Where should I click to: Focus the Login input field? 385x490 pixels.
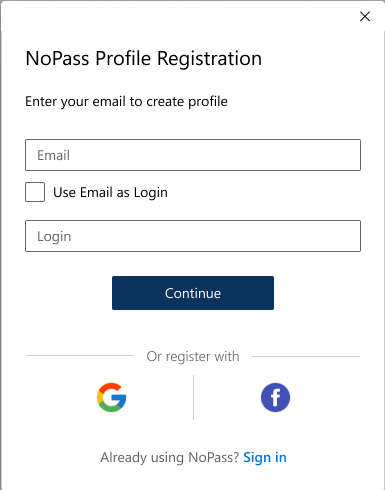click(x=193, y=236)
